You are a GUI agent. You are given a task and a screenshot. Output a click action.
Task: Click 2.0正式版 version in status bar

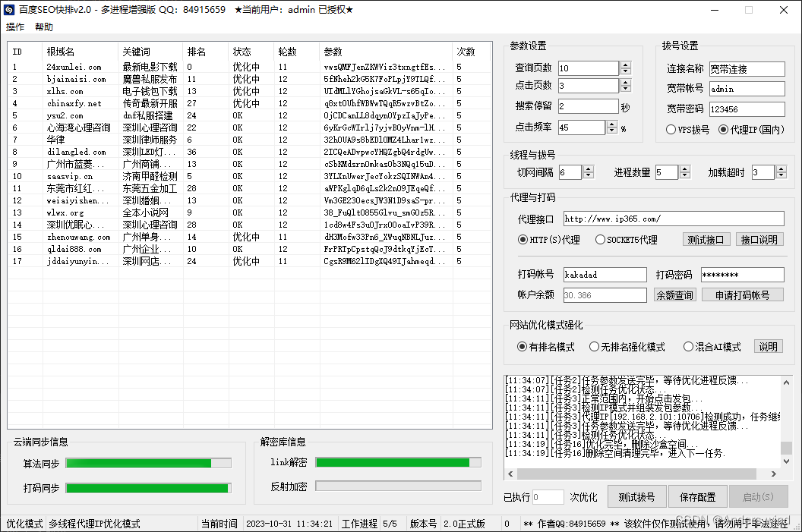point(465,524)
